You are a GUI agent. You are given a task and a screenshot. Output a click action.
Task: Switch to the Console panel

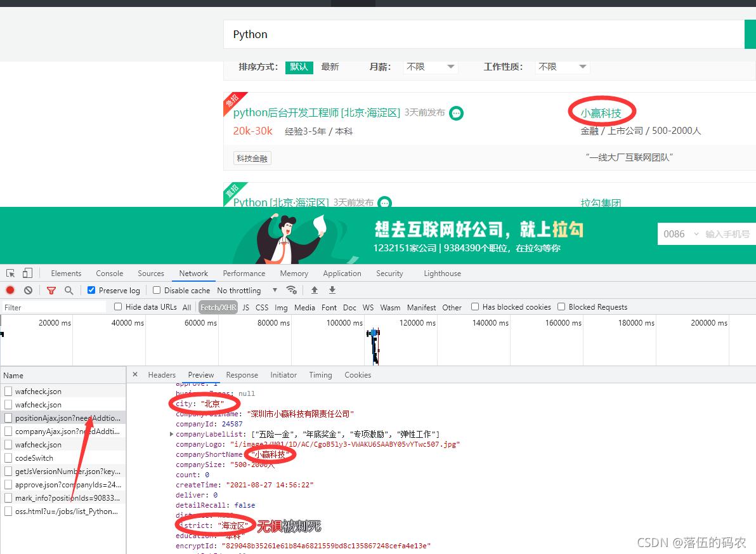coord(109,273)
